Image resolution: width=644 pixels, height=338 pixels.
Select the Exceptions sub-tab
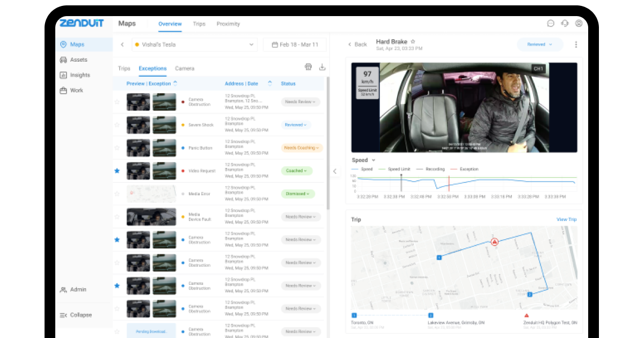pos(152,68)
